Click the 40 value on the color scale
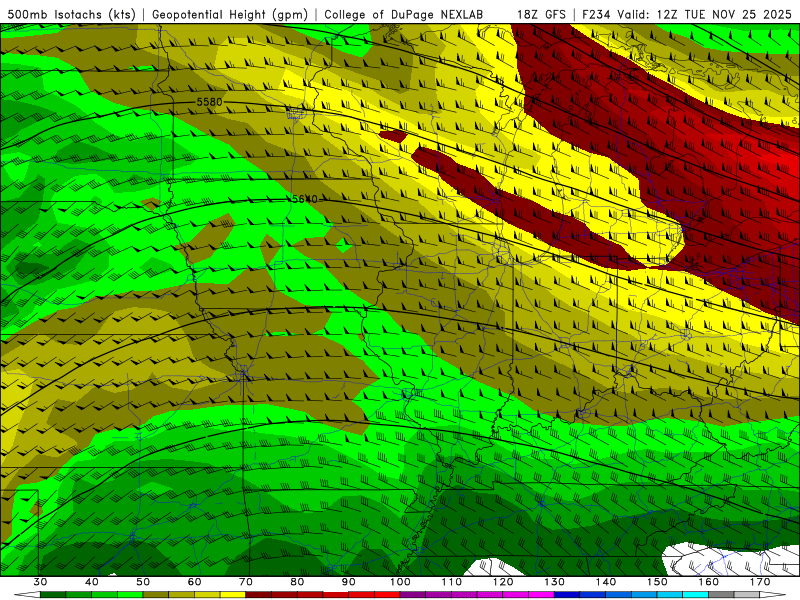Screen dimensions: 800x600 click(92, 582)
